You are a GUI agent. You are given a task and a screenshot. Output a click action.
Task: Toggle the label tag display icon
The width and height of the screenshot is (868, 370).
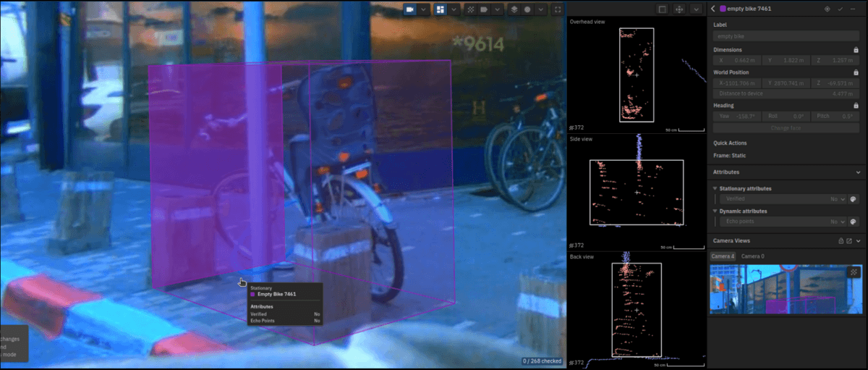tap(485, 9)
